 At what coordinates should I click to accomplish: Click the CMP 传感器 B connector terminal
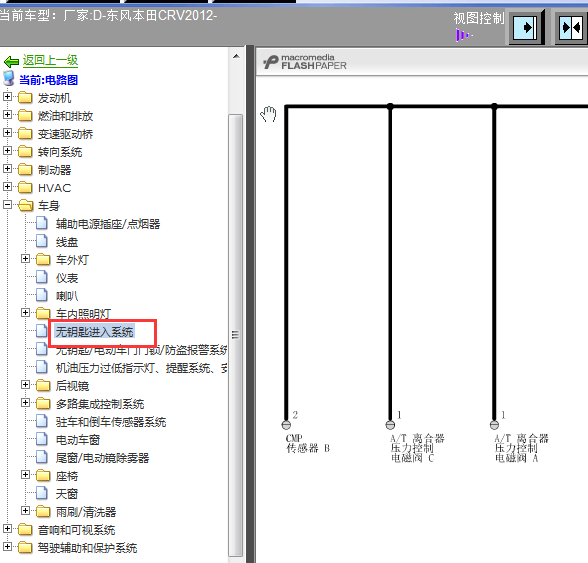(x=286, y=425)
